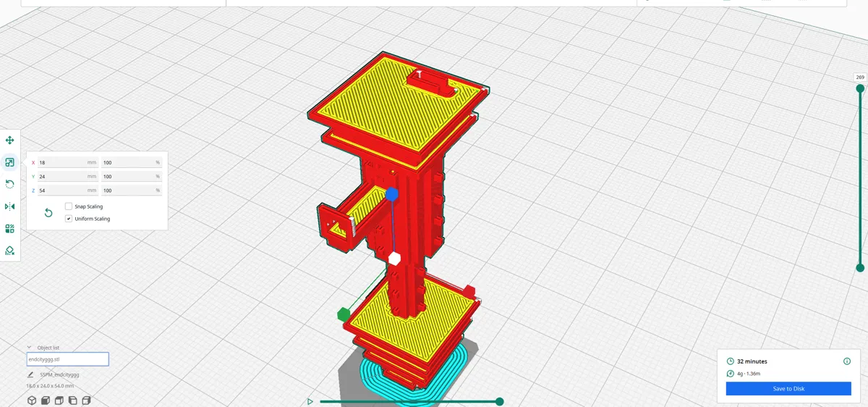Screen dimensions: 868x407
Task: Click the top handle of layer slider
Action: click(860, 88)
